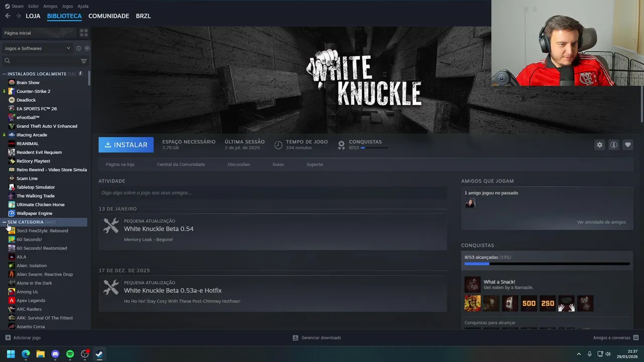Click achievements progress bar 8/53 alcançadas

(x=547, y=263)
